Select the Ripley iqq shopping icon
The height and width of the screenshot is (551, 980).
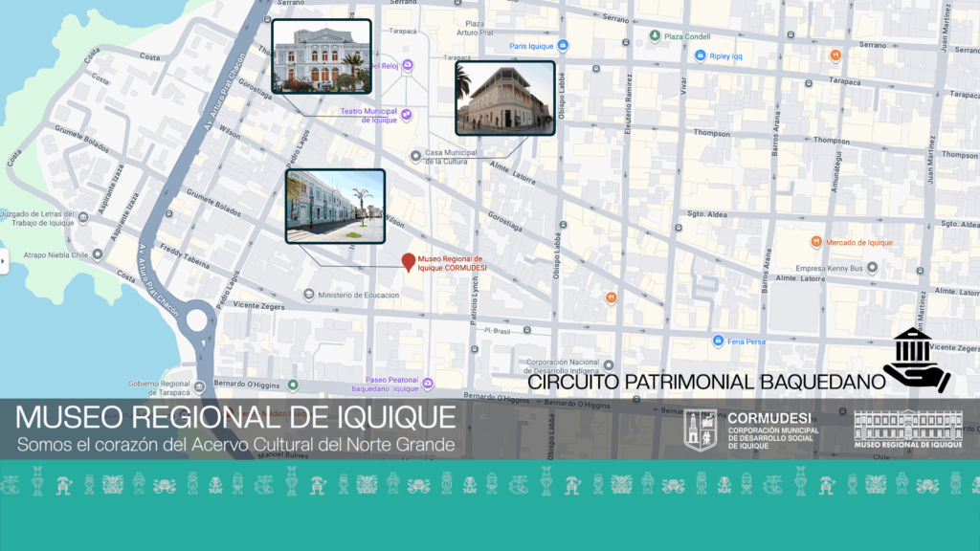point(701,55)
